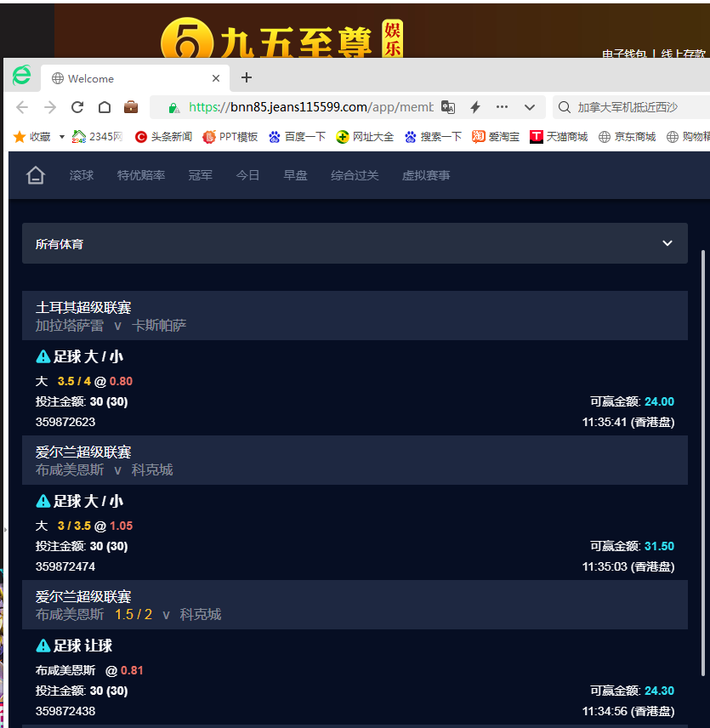Reload the page with refresh icon

tap(77, 108)
